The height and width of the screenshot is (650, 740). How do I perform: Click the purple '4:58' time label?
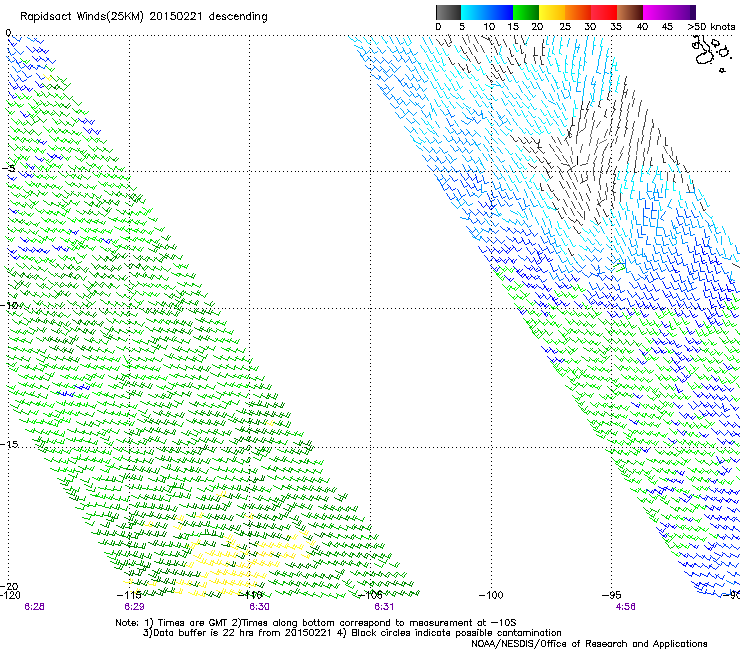click(625, 607)
